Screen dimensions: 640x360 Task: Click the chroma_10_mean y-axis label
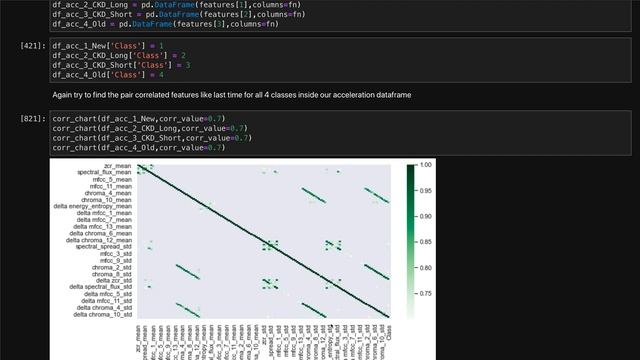click(x=107, y=200)
